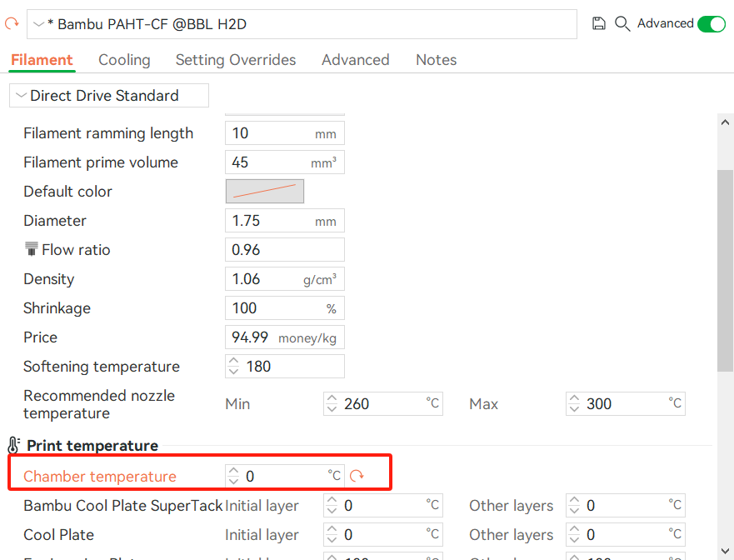The height and width of the screenshot is (560, 734).
Task: Reset Chamber temperature to default value
Action: point(357,476)
